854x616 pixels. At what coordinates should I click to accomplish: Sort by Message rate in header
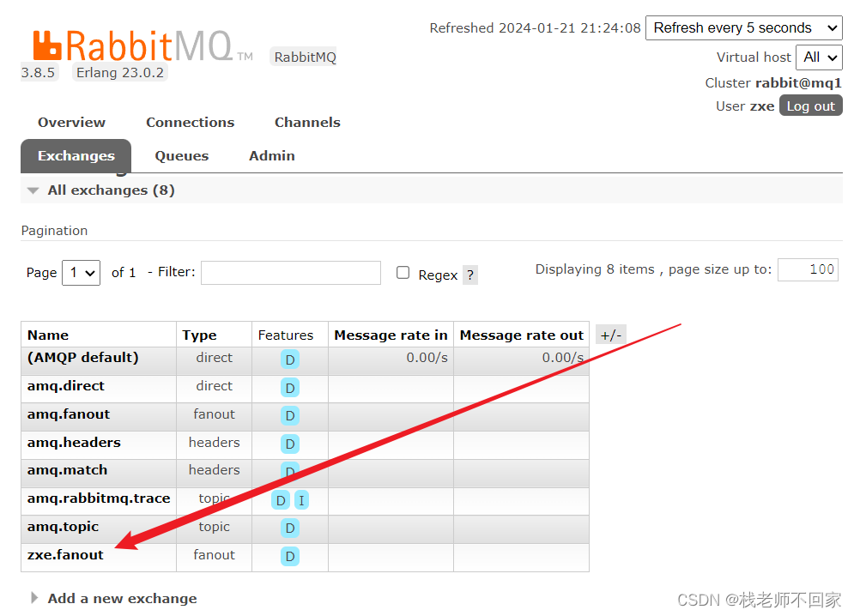click(x=391, y=335)
